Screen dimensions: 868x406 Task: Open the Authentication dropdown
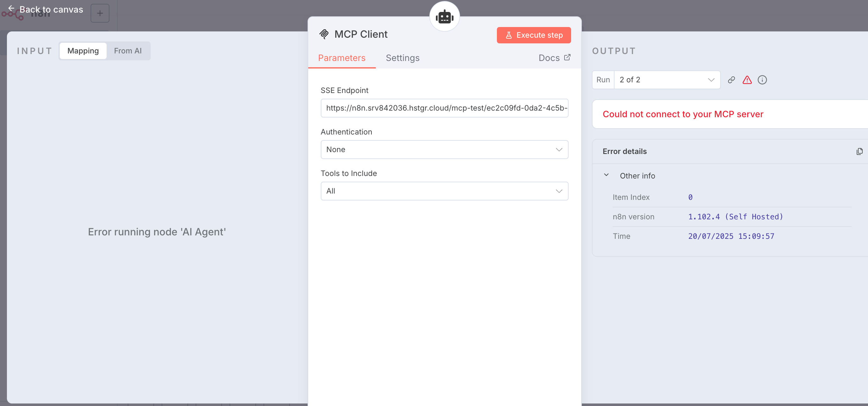coord(444,150)
